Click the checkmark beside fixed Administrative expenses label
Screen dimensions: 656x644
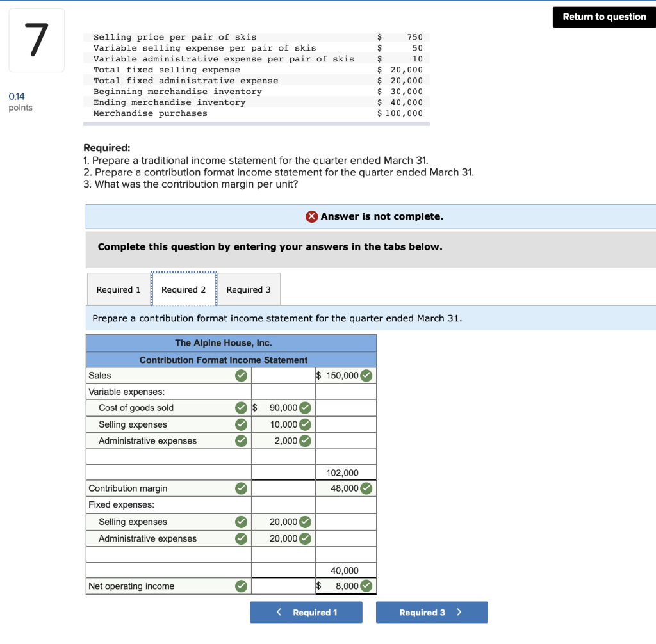(241, 538)
